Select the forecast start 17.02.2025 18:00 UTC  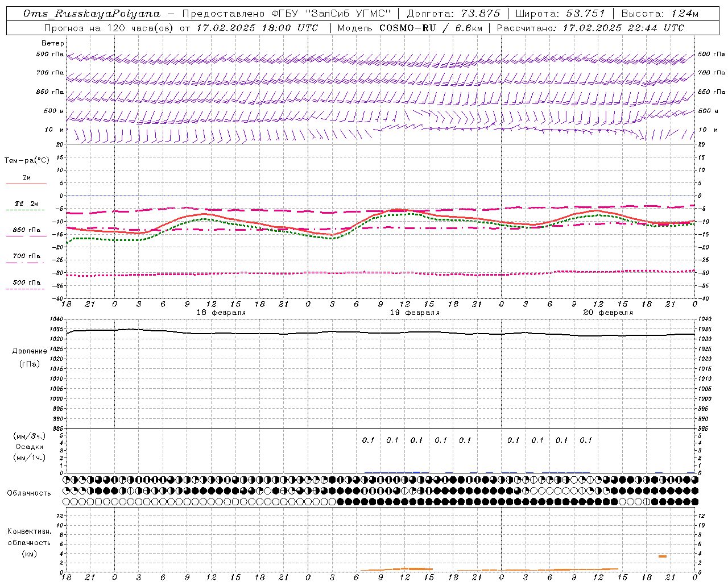(257, 28)
